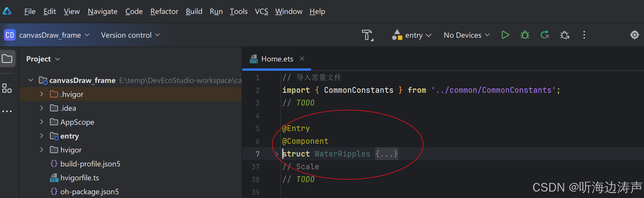Screen dimensions: 644x198
Task: Select build-profile.json5 in project tree
Action: 90,164
